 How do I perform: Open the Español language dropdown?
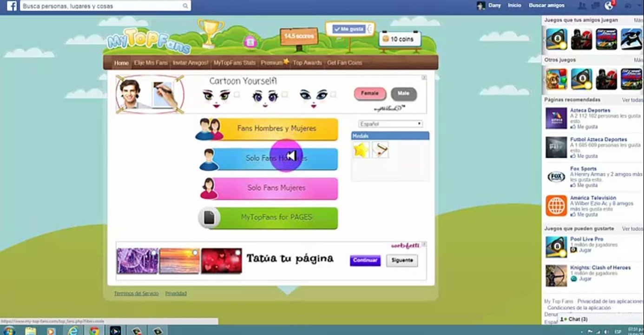(x=390, y=124)
